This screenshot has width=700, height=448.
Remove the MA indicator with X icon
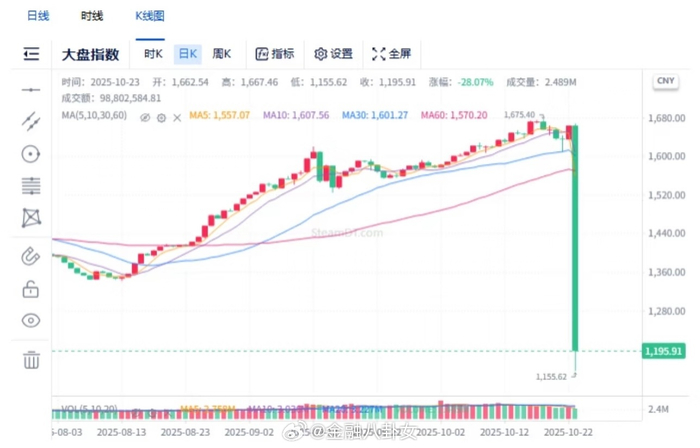[176, 117]
